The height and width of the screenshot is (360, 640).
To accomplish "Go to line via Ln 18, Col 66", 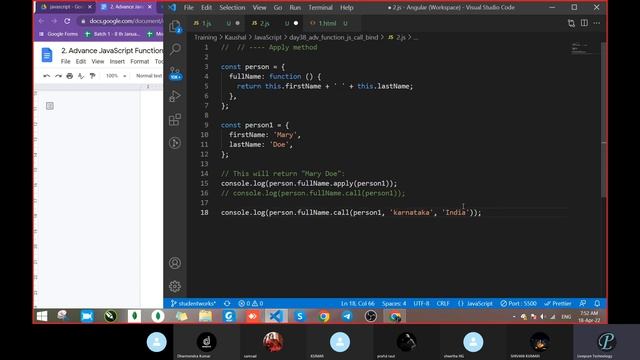I will click(x=358, y=303).
